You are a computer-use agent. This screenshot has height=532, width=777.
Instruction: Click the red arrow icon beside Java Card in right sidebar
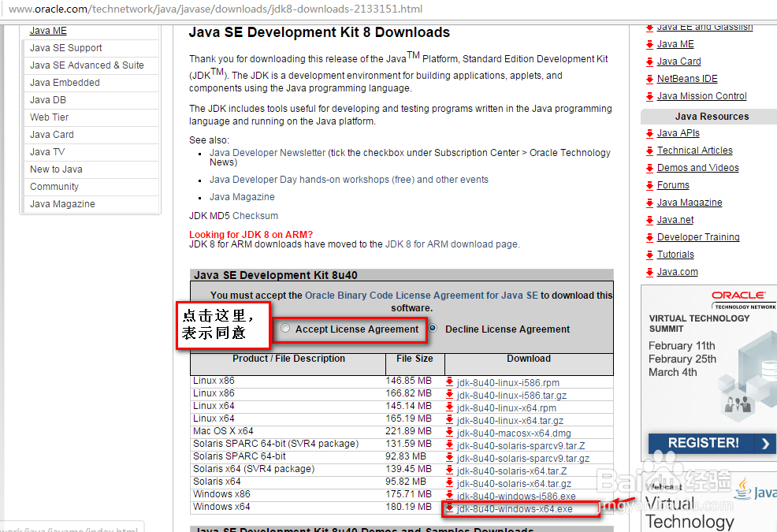click(x=649, y=62)
